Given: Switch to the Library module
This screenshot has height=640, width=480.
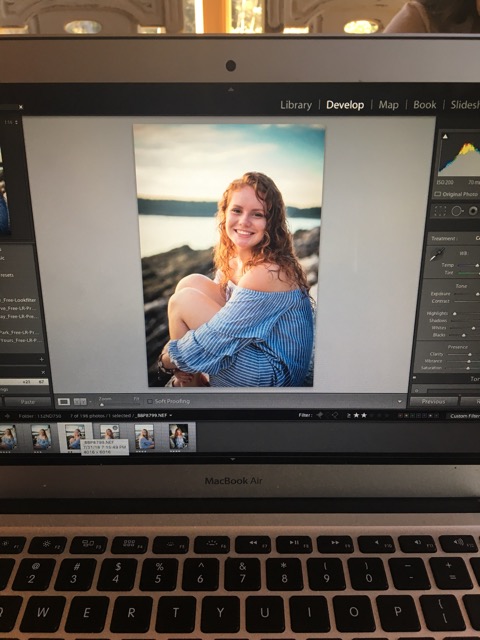Looking at the screenshot, I should click(x=296, y=105).
